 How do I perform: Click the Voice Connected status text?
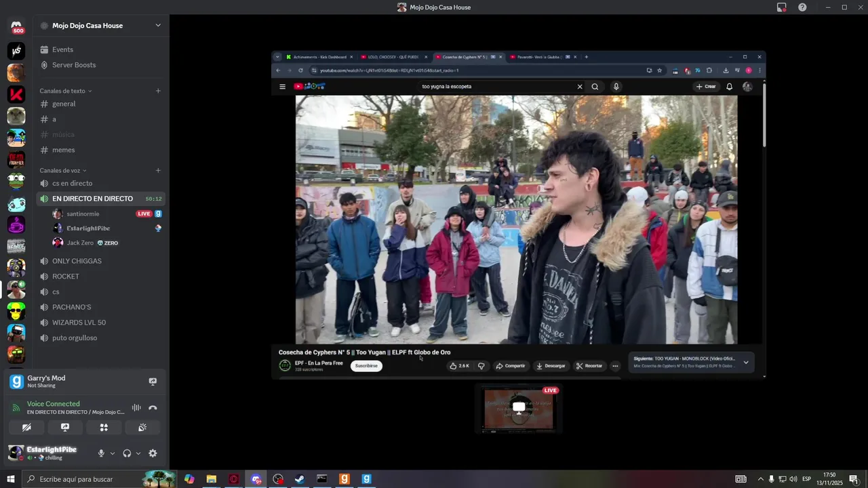(x=54, y=403)
